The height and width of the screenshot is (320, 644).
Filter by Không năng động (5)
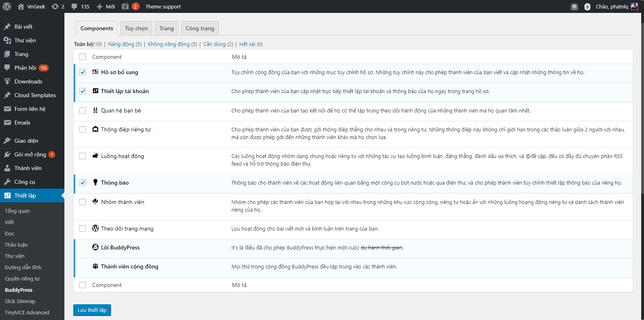(172, 44)
